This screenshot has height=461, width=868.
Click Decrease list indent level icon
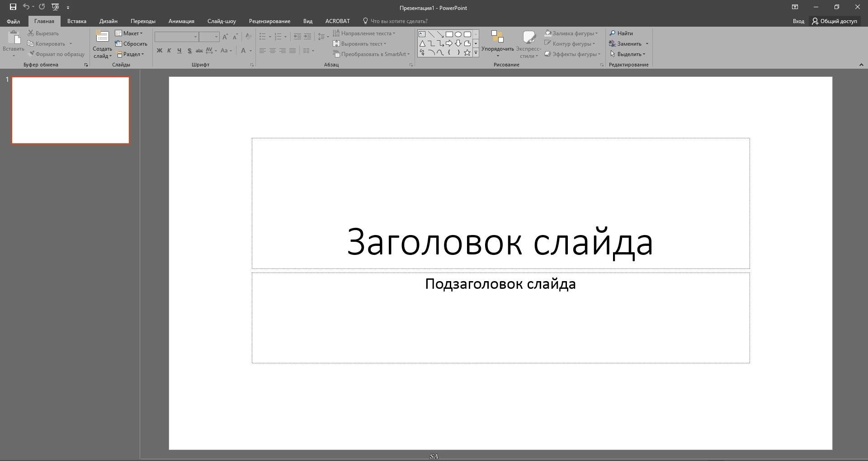pos(297,37)
